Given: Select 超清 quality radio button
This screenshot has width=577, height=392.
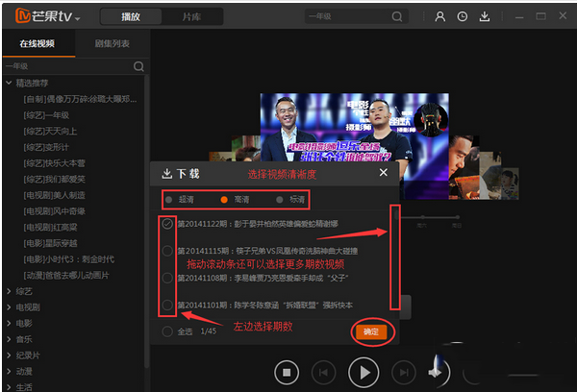Looking at the screenshot, I should coord(169,200).
